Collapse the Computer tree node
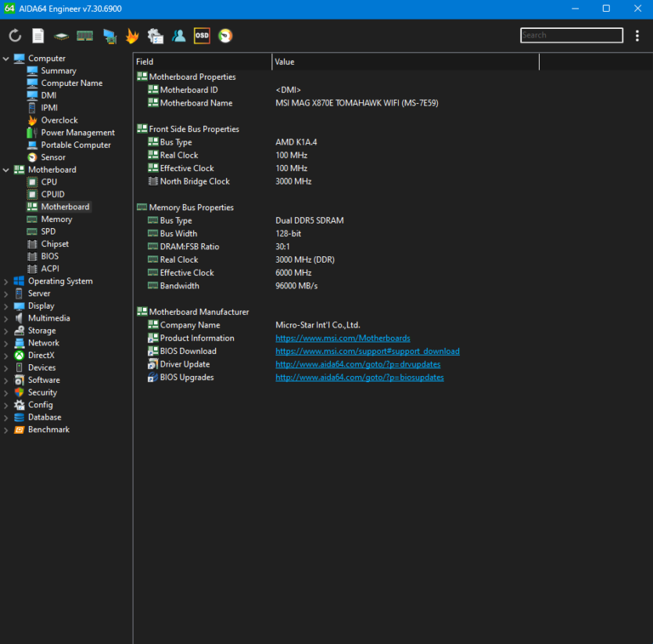The image size is (653, 644). tap(5, 59)
